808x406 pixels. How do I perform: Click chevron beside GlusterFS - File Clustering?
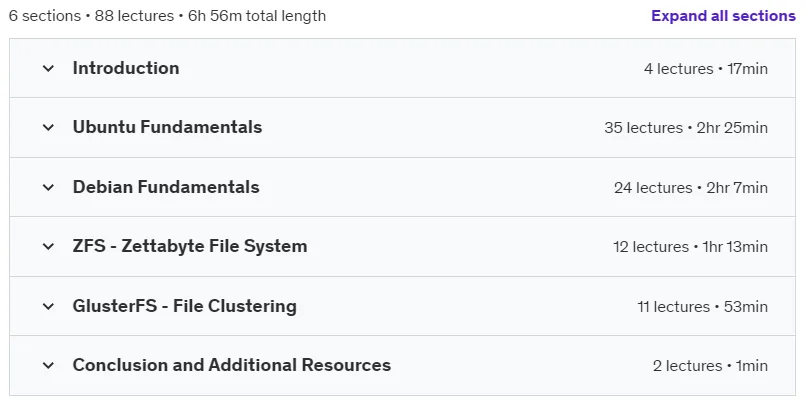tap(48, 306)
